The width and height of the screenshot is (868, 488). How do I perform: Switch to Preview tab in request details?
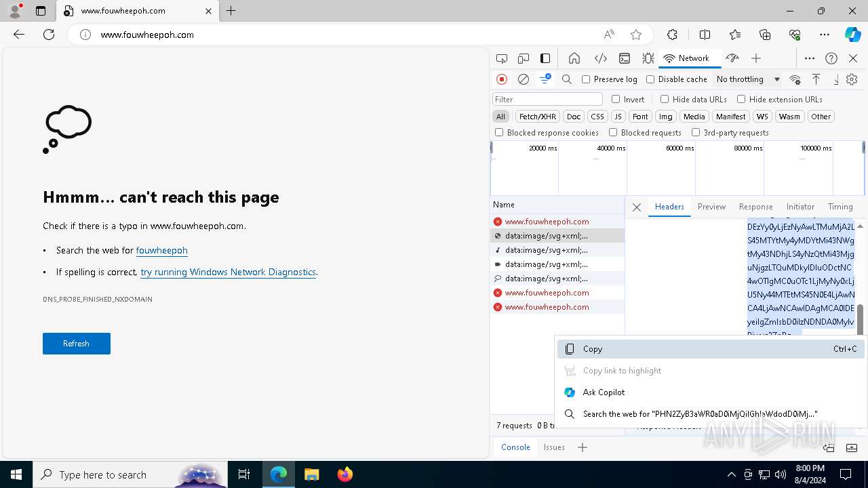tap(711, 207)
